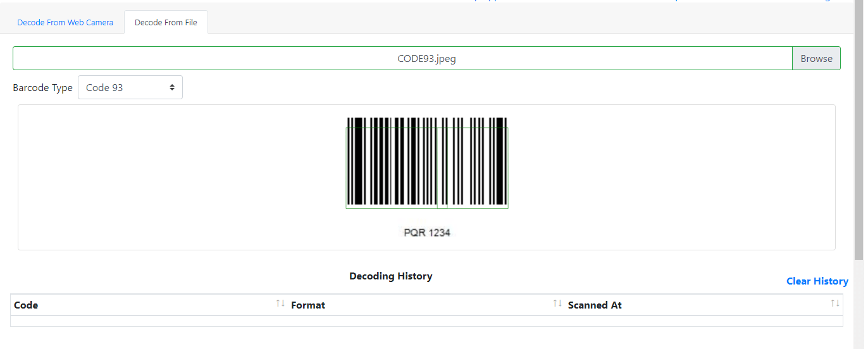Click the CODE93.jpeg file input field
The width and height of the screenshot is (868, 349).
(402, 59)
